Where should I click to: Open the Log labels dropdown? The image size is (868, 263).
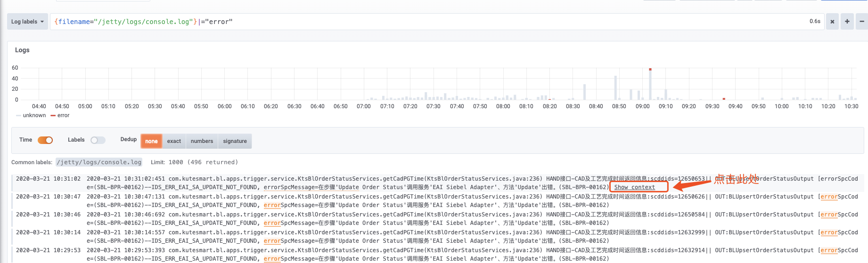[x=27, y=22]
